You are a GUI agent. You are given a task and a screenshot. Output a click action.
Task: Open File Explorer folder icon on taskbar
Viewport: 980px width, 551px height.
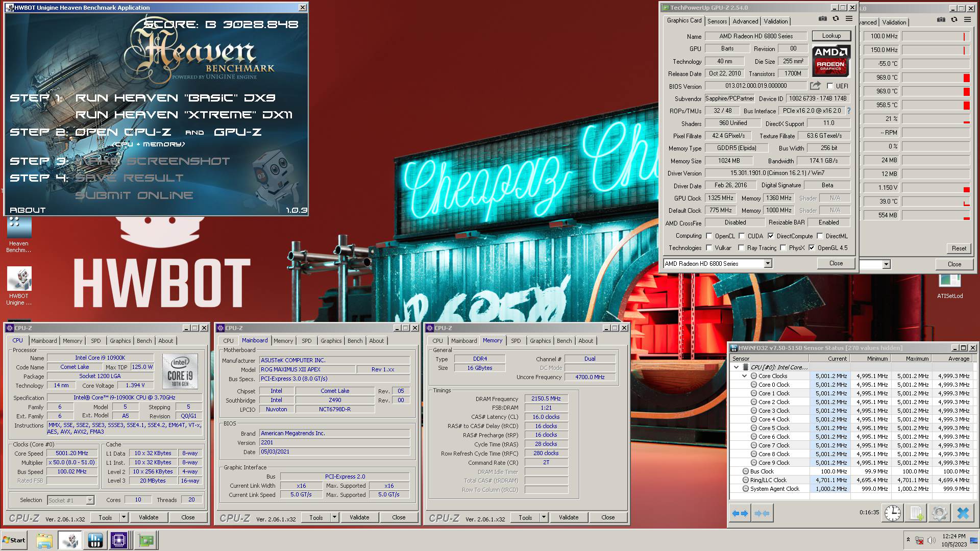pyautogui.click(x=44, y=540)
